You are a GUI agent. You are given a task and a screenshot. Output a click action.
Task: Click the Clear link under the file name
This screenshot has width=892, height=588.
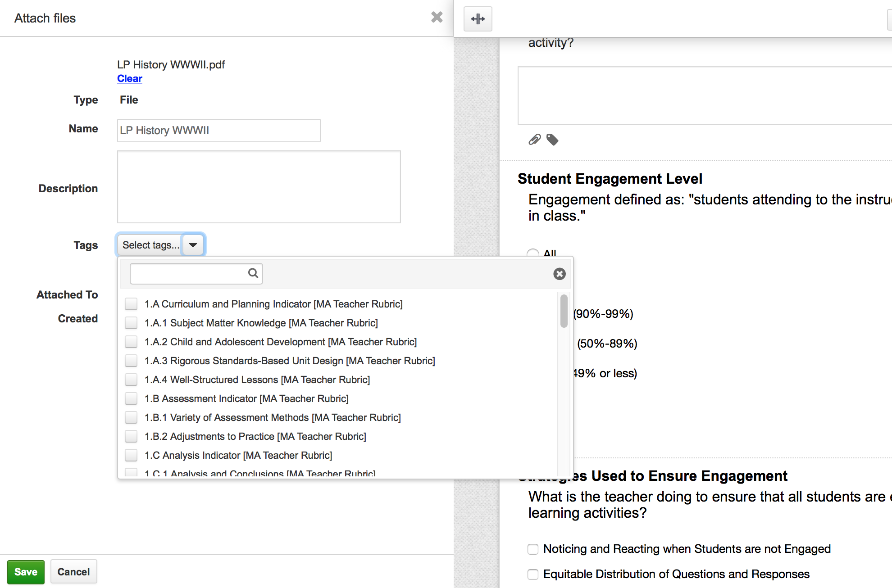(x=130, y=78)
